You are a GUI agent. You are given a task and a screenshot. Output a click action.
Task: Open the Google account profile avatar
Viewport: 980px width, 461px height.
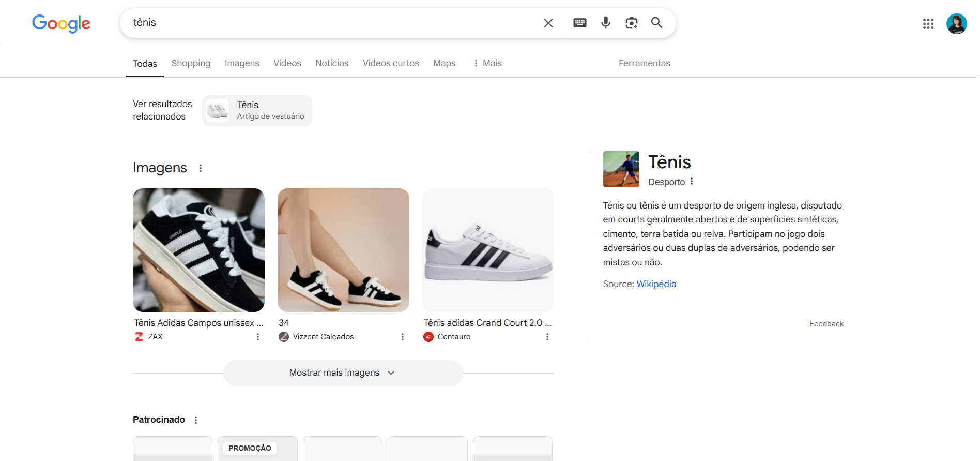957,24
